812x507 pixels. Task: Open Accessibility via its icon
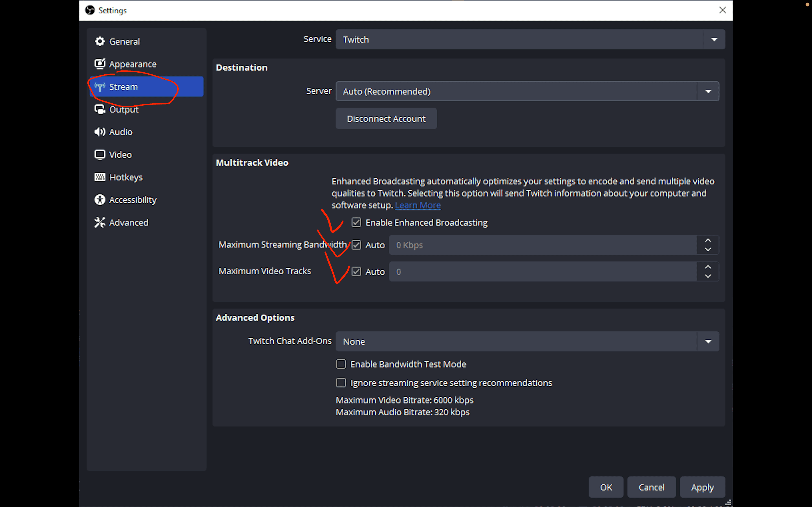[x=100, y=200]
